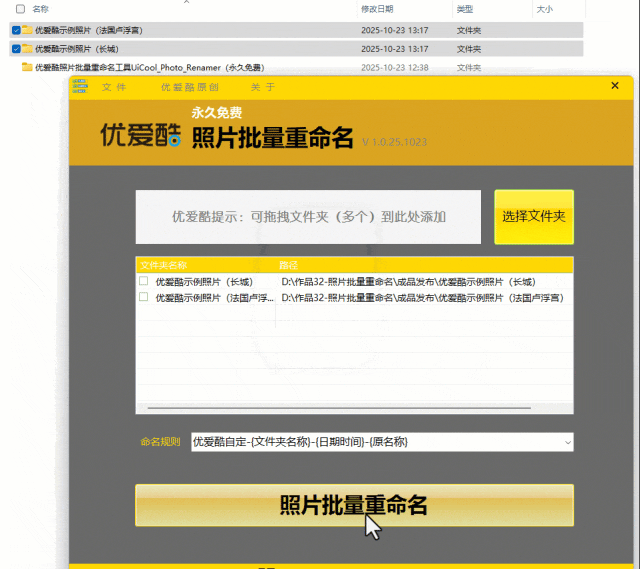Click the horizontal scrollbar of the folder list
Image resolution: width=640 pixels, height=569 pixels.
point(339,408)
